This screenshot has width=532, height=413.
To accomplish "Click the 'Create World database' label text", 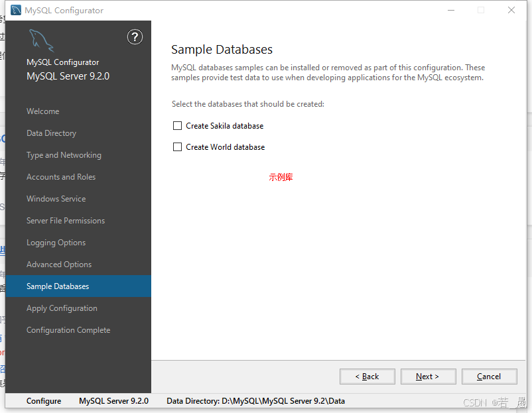I will click(x=226, y=147).
